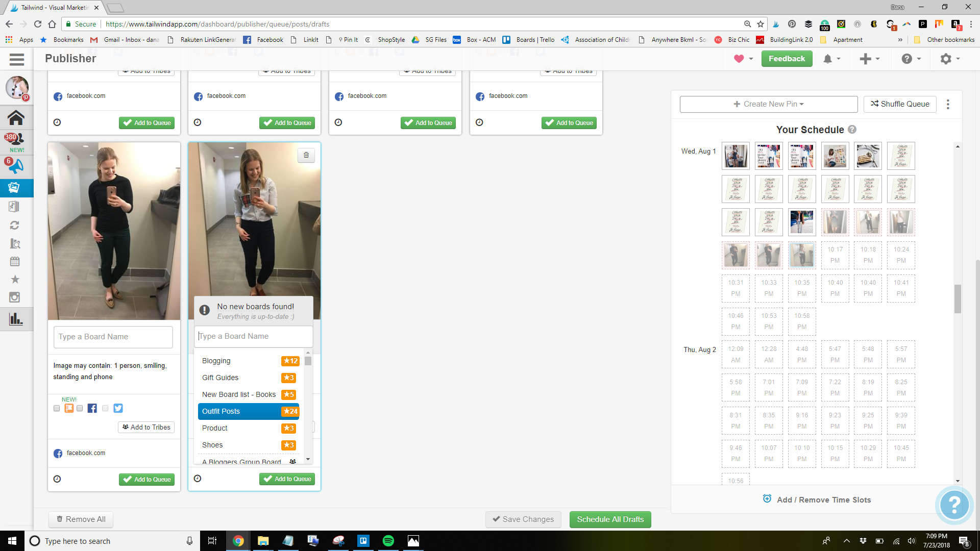Open the star favorites sidebar icon
The height and width of the screenshot is (551, 980).
(x=15, y=279)
